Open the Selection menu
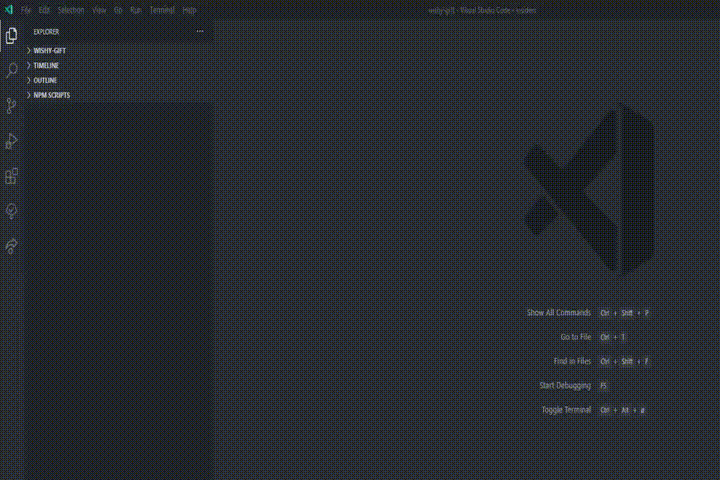The height and width of the screenshot is (480, 720). click(71, 10)
